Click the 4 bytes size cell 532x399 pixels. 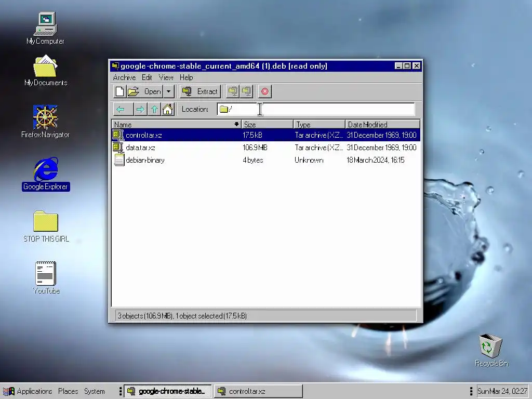253,160
